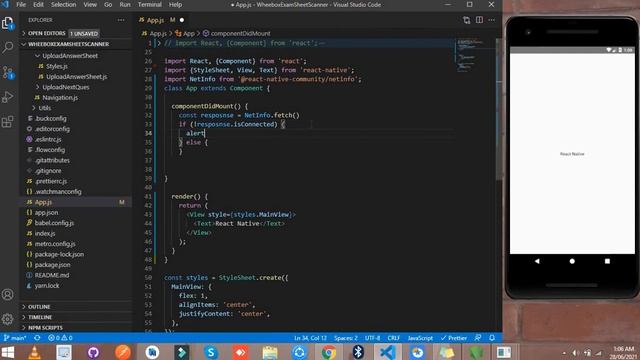
Task: Select the JavaScript language mode
Action: point(420,338)
